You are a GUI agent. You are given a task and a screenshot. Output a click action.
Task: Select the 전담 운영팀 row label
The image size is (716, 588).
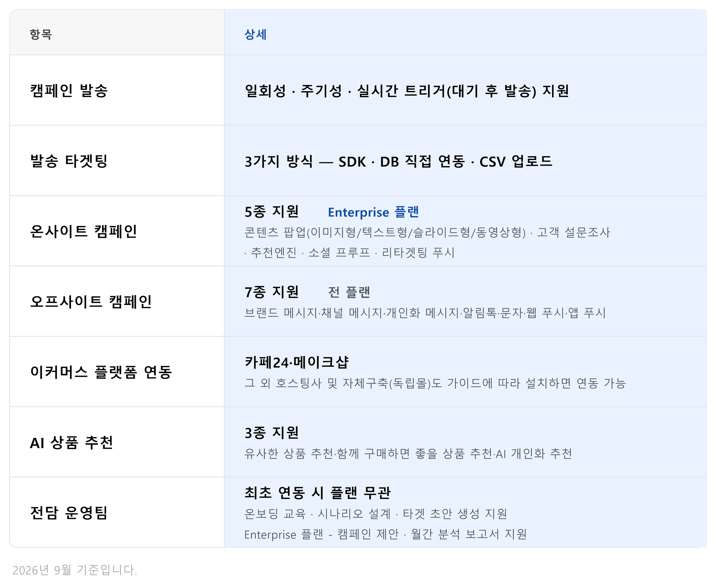69,513
